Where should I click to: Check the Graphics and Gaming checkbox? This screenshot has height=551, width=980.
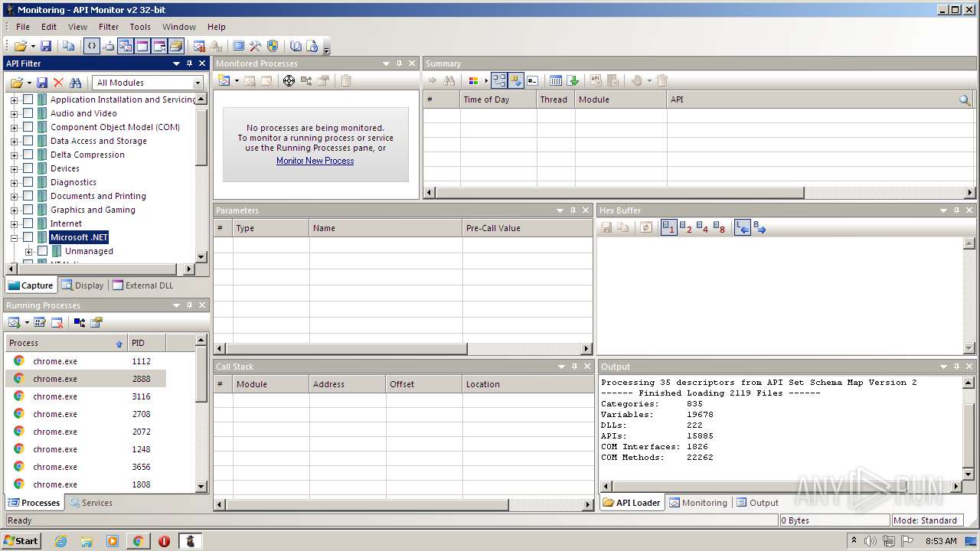click(28, 210)
